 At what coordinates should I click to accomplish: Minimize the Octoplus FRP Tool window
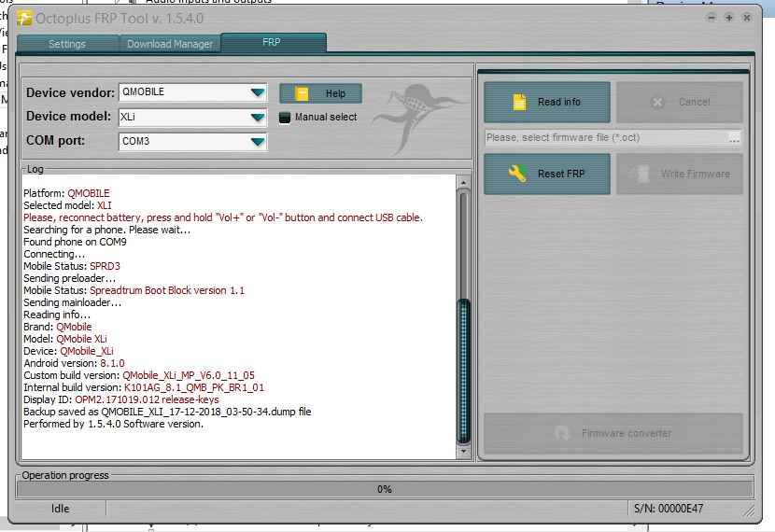tap(712, 18)
